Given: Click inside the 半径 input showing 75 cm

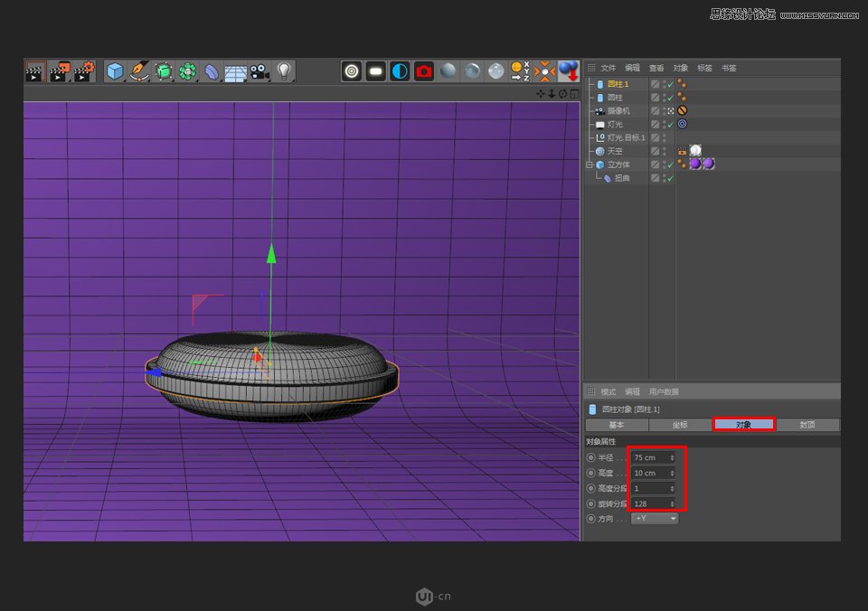Looking at the screenshot, I should (646, 458).
